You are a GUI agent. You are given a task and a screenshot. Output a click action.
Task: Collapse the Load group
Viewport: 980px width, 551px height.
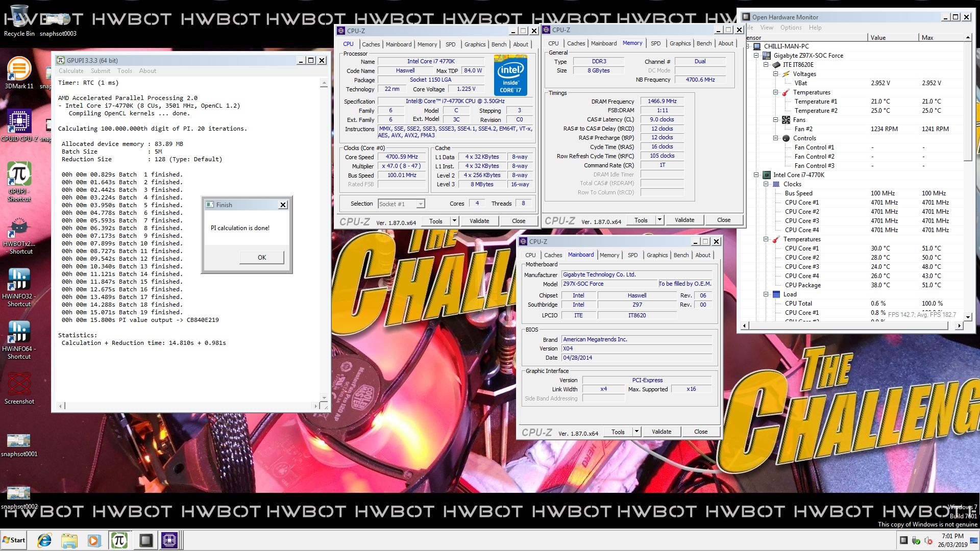click(x=766, y=294)
